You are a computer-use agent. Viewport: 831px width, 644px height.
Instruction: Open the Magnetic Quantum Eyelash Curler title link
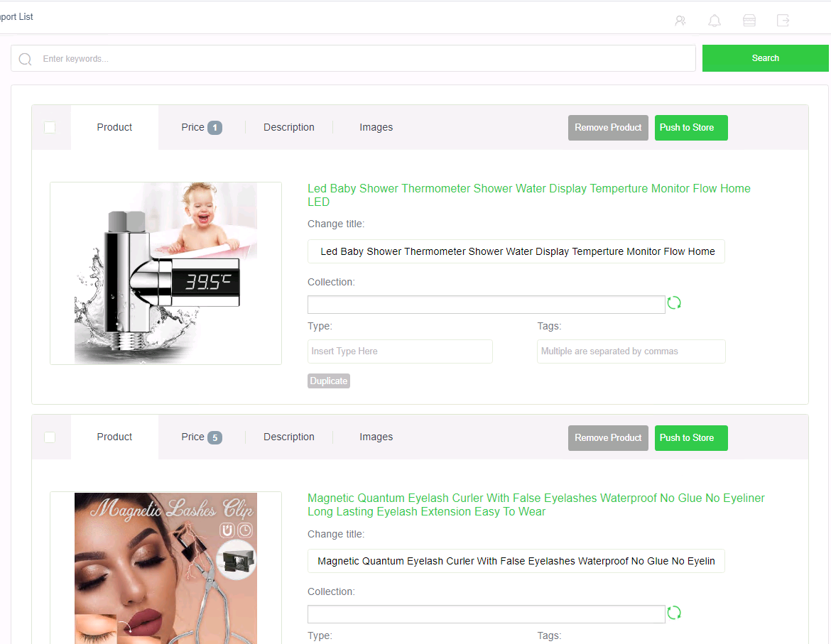click(536, 505)
